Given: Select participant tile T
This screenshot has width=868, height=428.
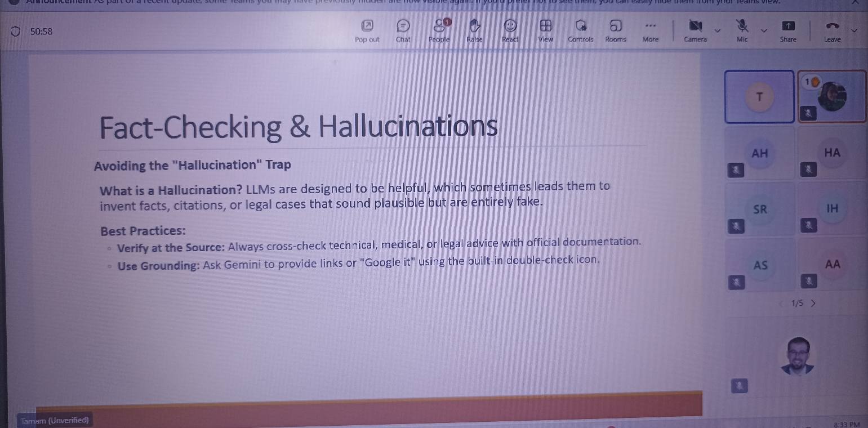Looking at the screenshot, I should [759, 96].
